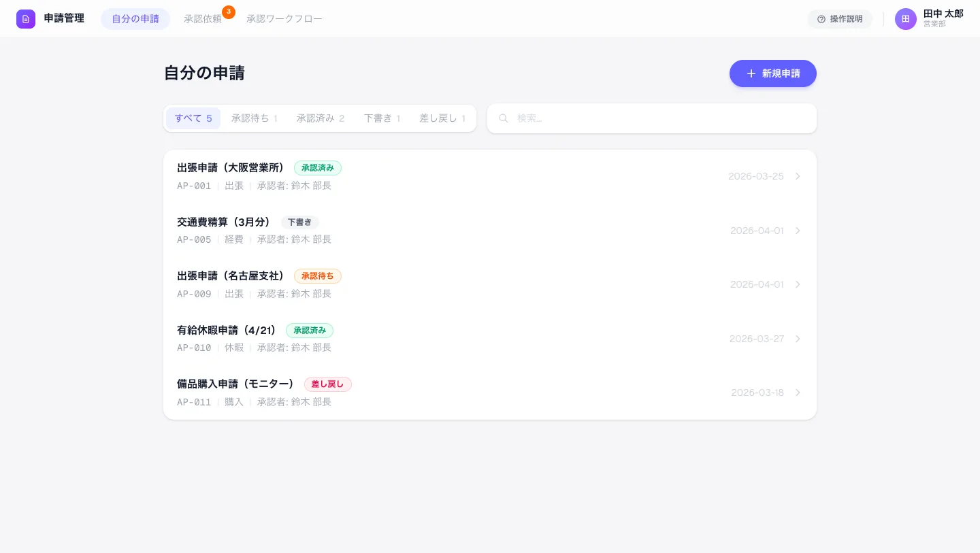Show 下書き filter tab
The image size is (980, 553).
[382, 118]
